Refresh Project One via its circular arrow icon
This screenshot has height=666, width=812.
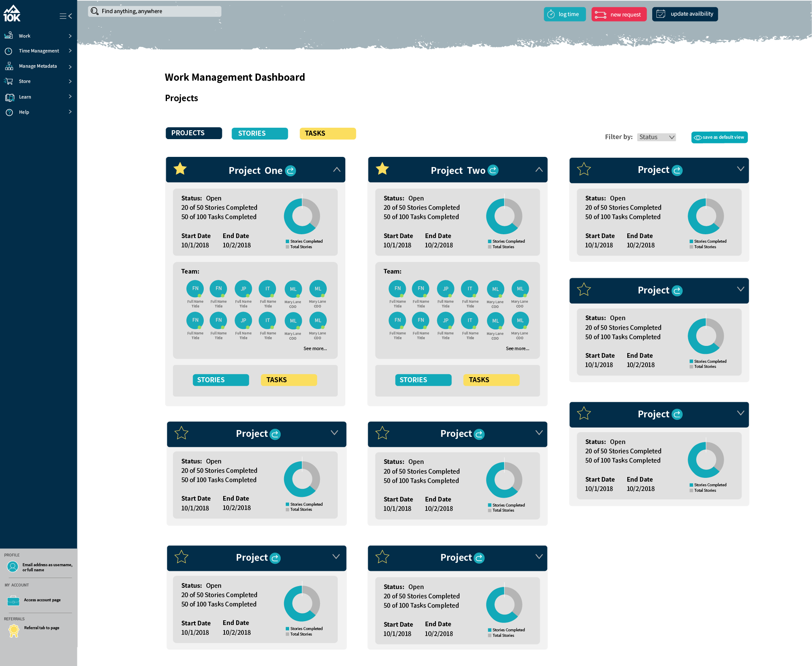[291, 170]
